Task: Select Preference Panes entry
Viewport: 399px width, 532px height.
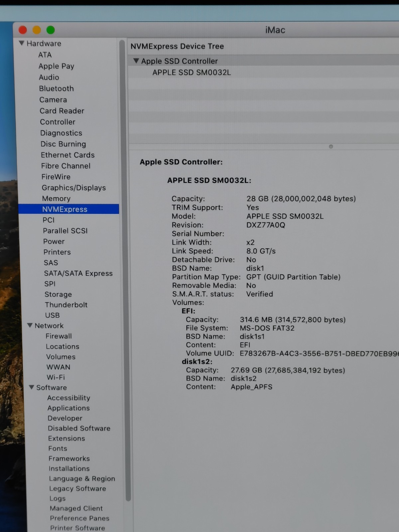Action: 80,518
